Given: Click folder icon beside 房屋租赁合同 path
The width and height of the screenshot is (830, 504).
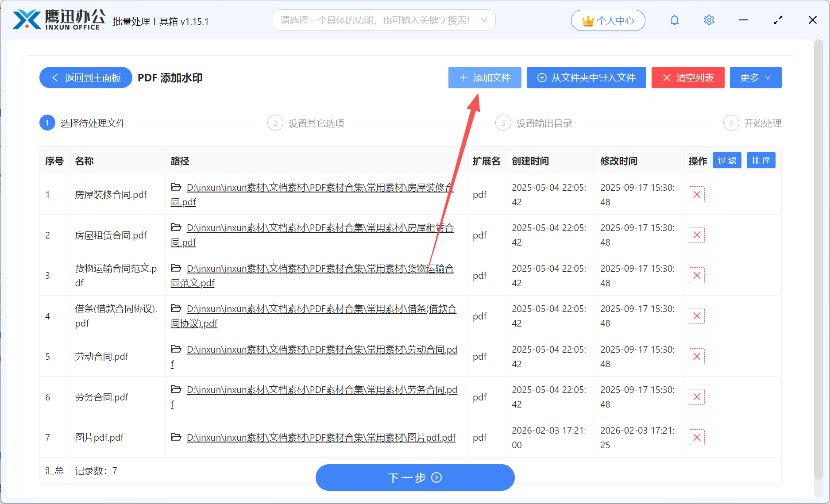Looking at the screenshot, I should coord(176,227).
